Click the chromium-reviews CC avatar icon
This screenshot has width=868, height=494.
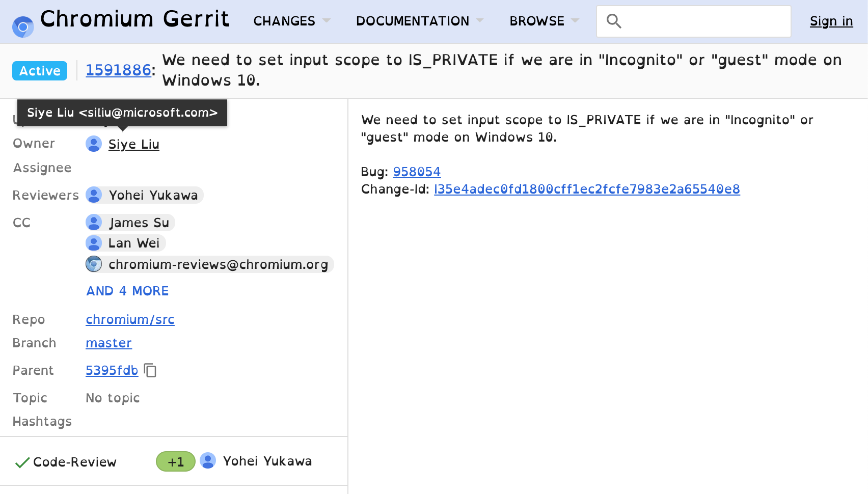tap(94, 264)
